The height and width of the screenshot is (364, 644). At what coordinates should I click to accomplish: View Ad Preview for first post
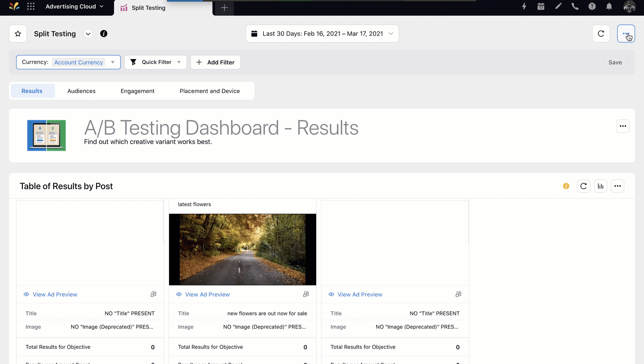coord(55,294)
